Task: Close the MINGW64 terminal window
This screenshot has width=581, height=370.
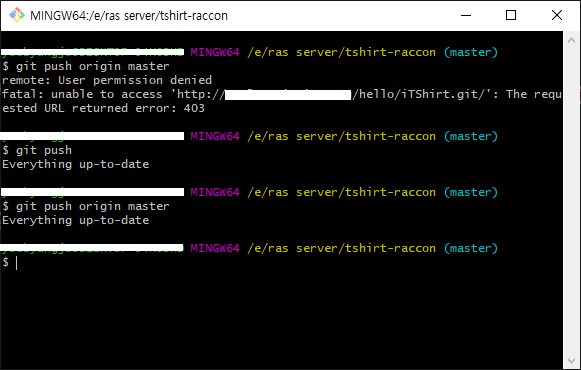Action: tap(557, 15)
